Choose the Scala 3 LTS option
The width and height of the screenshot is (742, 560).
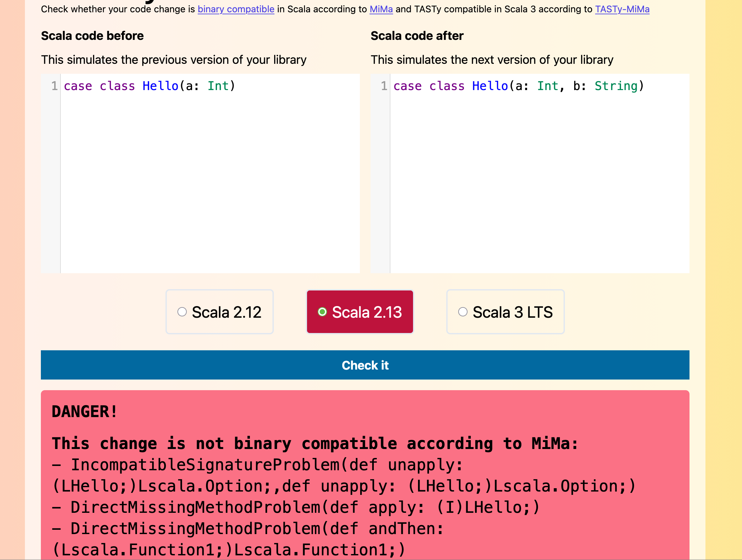(x=463, y=312)
